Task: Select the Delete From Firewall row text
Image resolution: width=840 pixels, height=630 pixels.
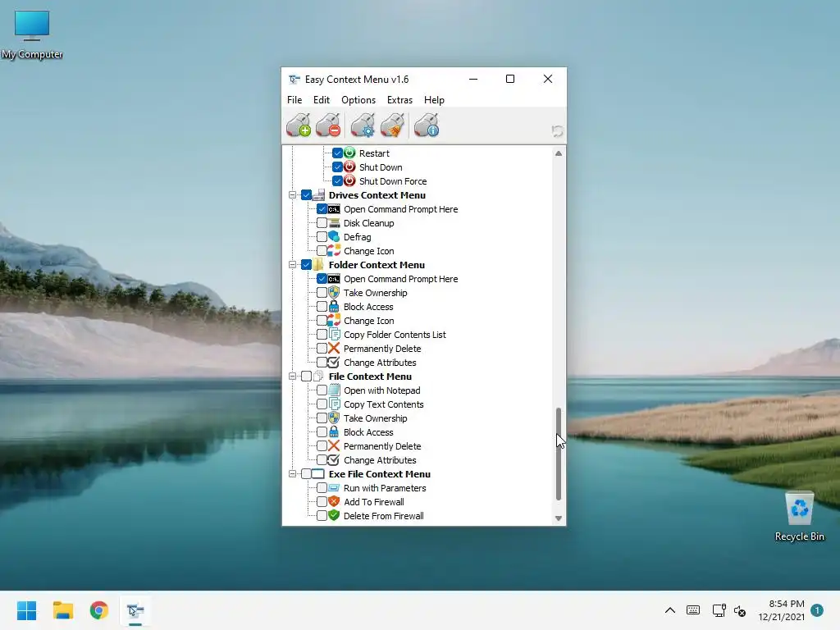Action: pos(384,516)
